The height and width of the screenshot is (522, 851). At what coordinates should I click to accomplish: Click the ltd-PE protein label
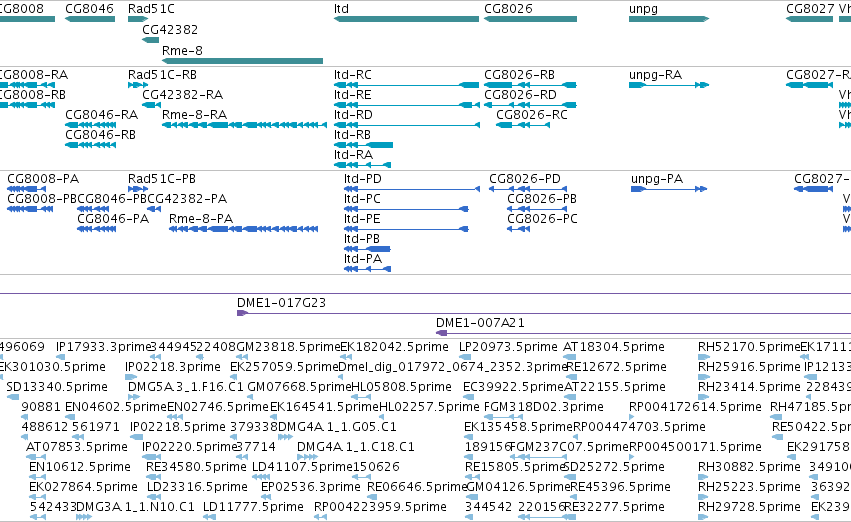(362, 219)
